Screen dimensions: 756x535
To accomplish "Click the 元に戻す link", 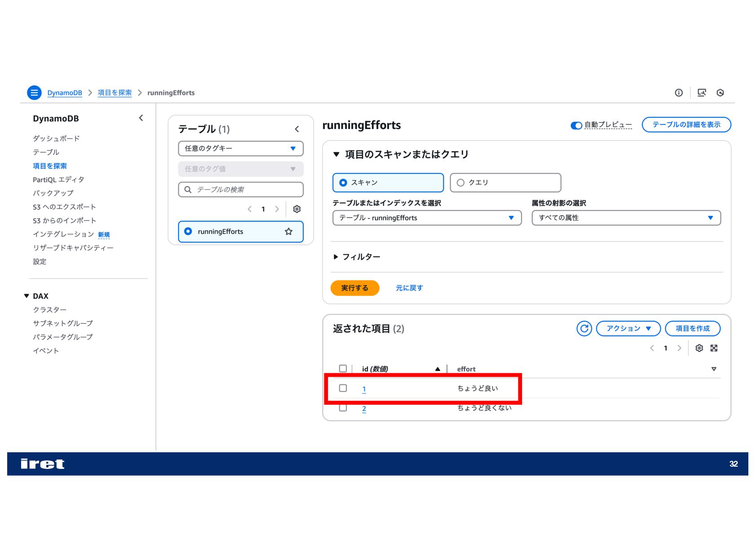I will pos(409,288).
